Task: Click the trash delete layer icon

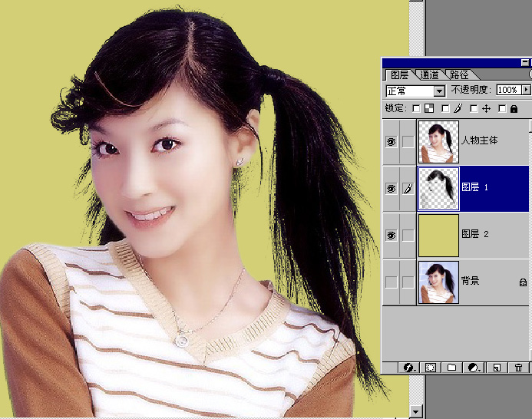Action: [x=518, y=368]
